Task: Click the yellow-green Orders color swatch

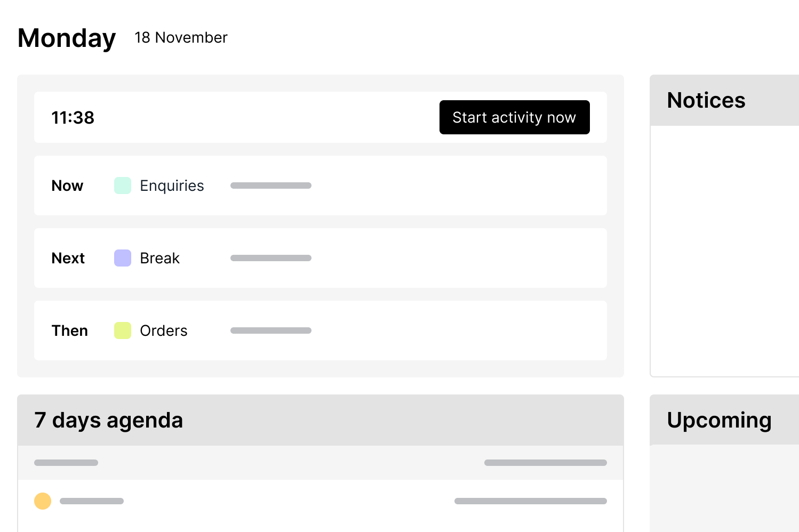Action: click(x=123, y=331)
